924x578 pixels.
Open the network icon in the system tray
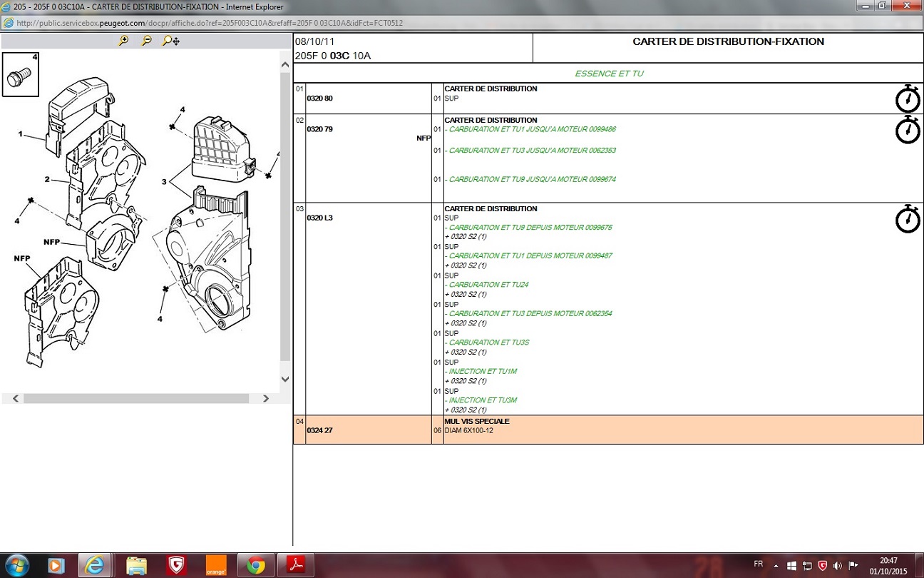click(807, 565)
